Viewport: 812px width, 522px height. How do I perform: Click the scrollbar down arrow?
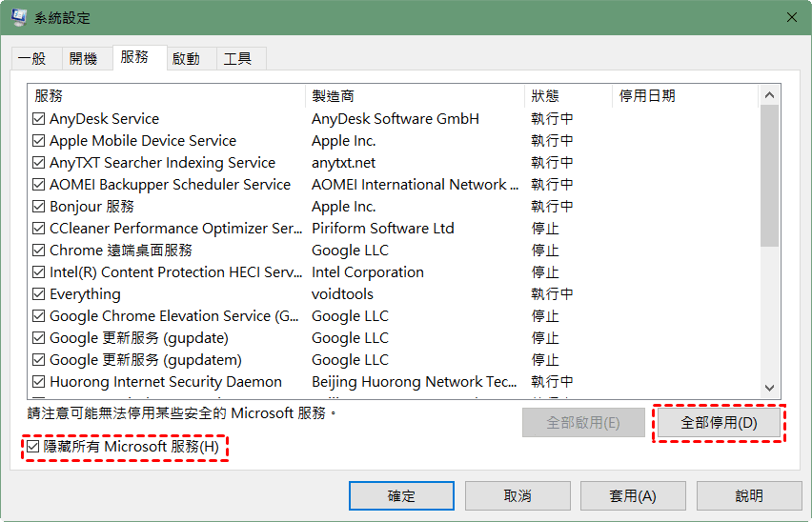tap(769, 388)
